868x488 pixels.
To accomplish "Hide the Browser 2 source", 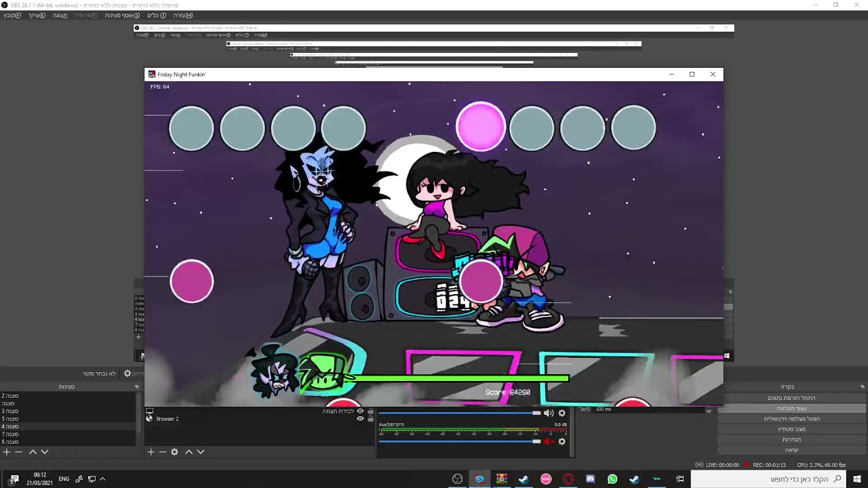I will [x=360, y=419].
